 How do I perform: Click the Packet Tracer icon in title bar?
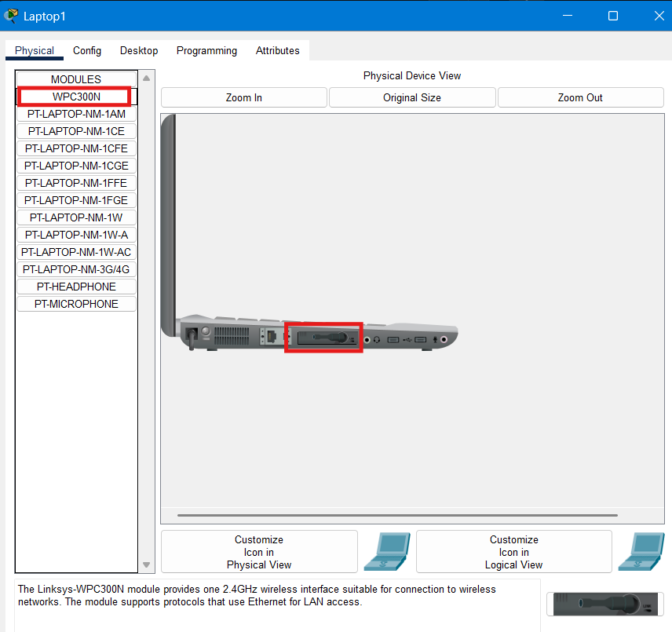click(x=11, y=16)
